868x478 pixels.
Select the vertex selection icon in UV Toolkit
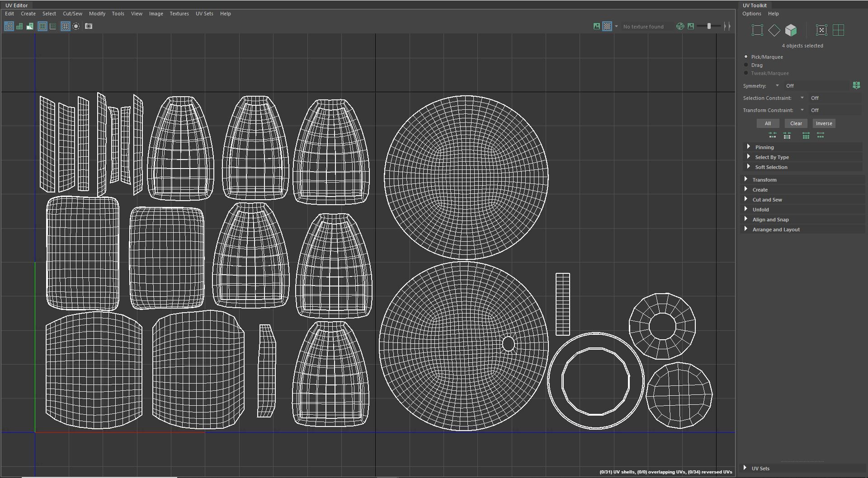pyautogui.click(x=757, y=30)
